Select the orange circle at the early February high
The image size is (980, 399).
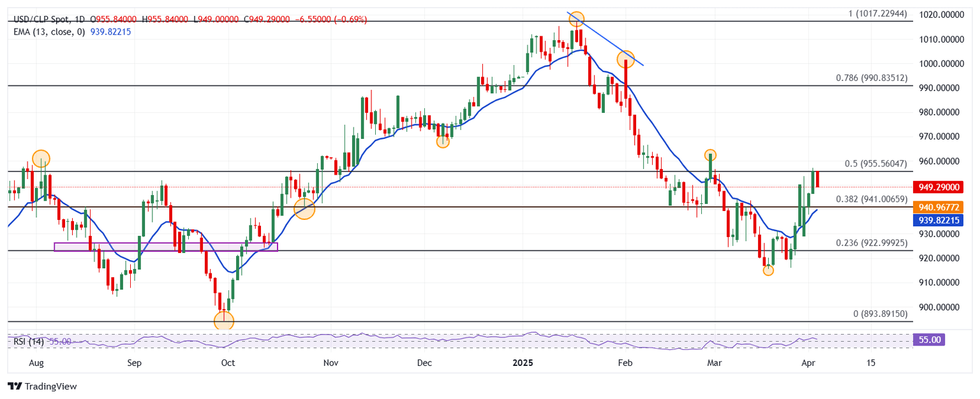pyautogui.click(x=626, y=60)
